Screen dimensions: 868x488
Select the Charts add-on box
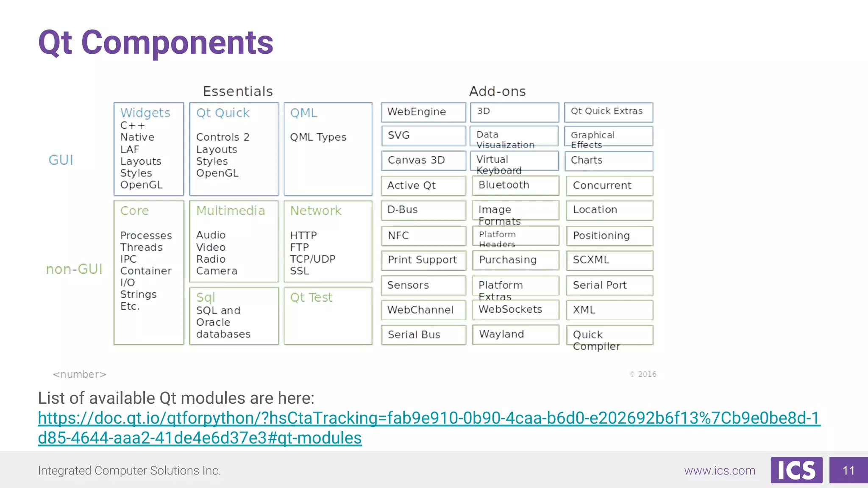tap(609, 161)
